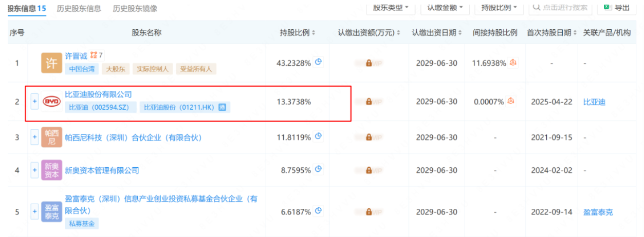The image size is (644, 237).
Task: Click the VIP lock icon in 许晋诚 row
Action: click(369, 63)
